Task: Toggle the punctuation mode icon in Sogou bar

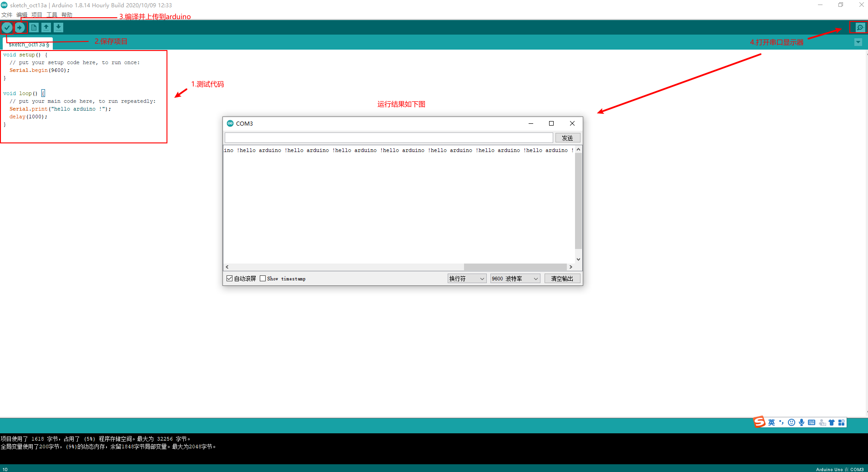Action: click(782, 422)
